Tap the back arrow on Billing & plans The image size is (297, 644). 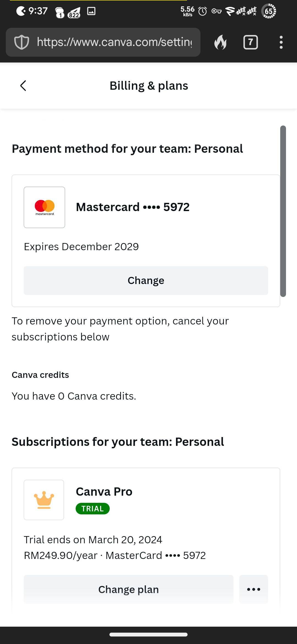pyautogui.click(x=23, y=86)
